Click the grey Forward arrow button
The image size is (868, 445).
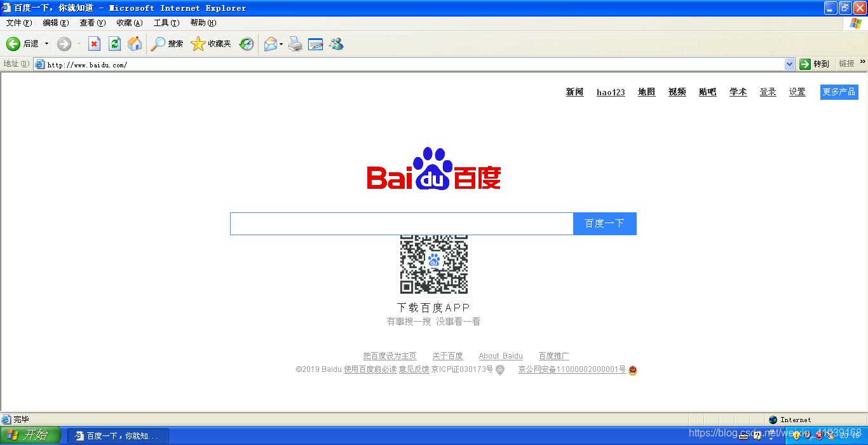click(64, 44)
